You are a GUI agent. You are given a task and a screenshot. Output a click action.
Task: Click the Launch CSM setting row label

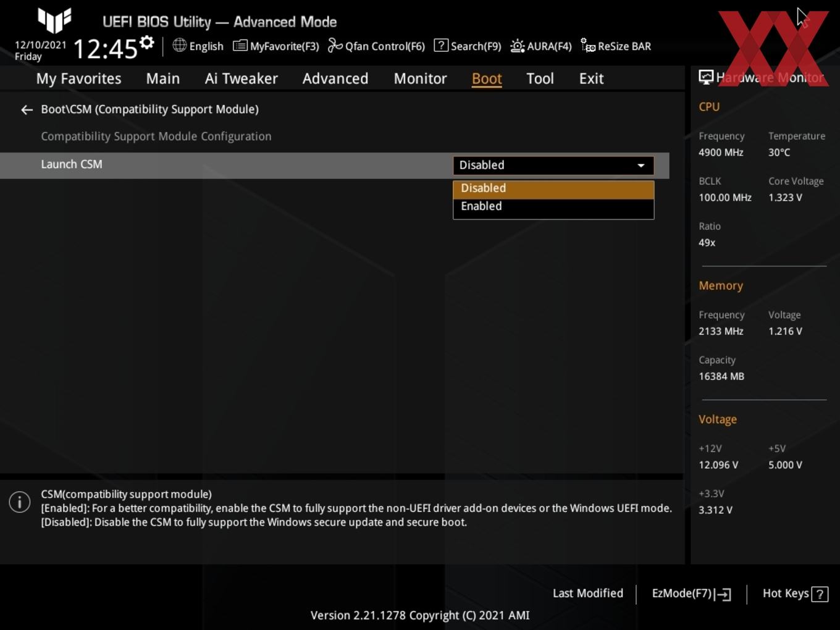point(72,164)
